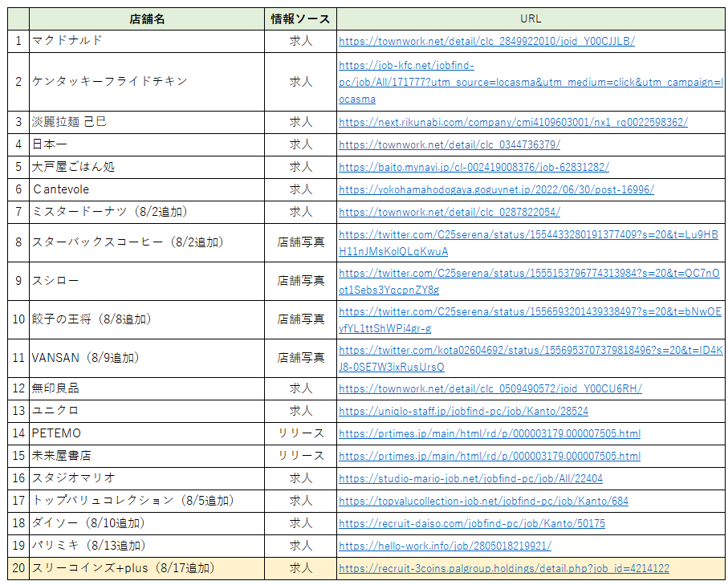728x585 pixels.
Task: Select the 日本一 store name cell
Action: pyautogui.click(x=147, y=145)
